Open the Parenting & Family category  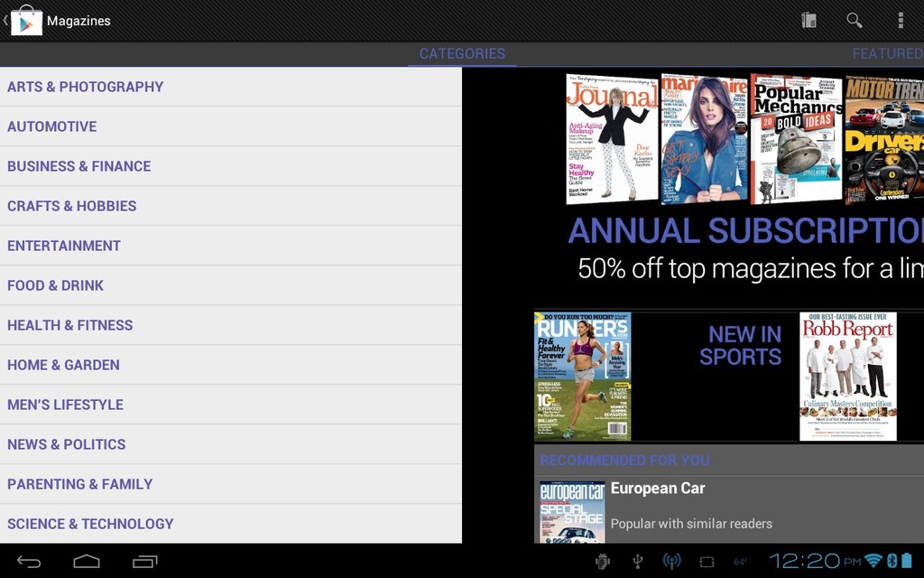point(230,484)
